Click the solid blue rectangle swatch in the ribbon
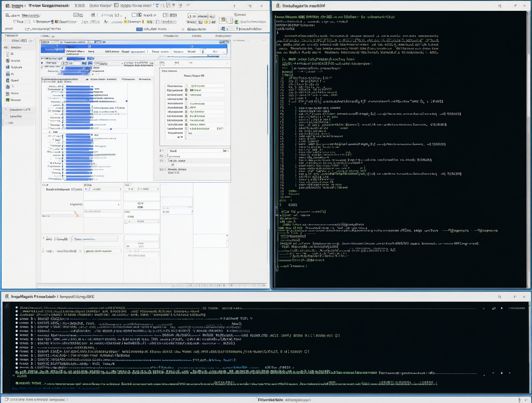The image size is (532, 403). click(x=139, y=29)
